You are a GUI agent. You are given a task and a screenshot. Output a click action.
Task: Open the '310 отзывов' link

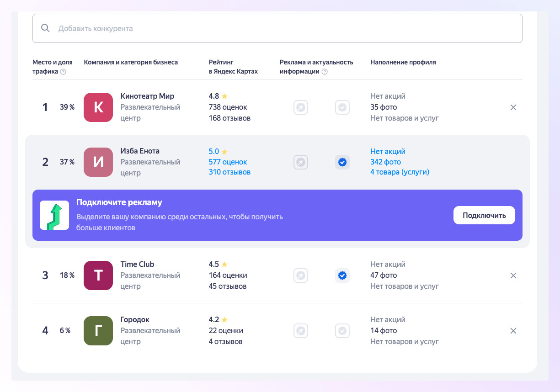coord(229,172)
